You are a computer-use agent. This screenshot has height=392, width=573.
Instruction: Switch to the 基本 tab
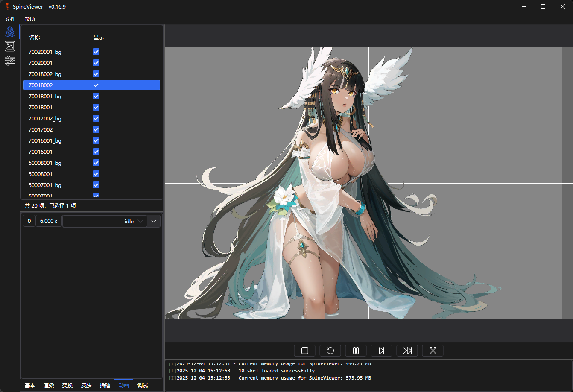tap(30, 385)
